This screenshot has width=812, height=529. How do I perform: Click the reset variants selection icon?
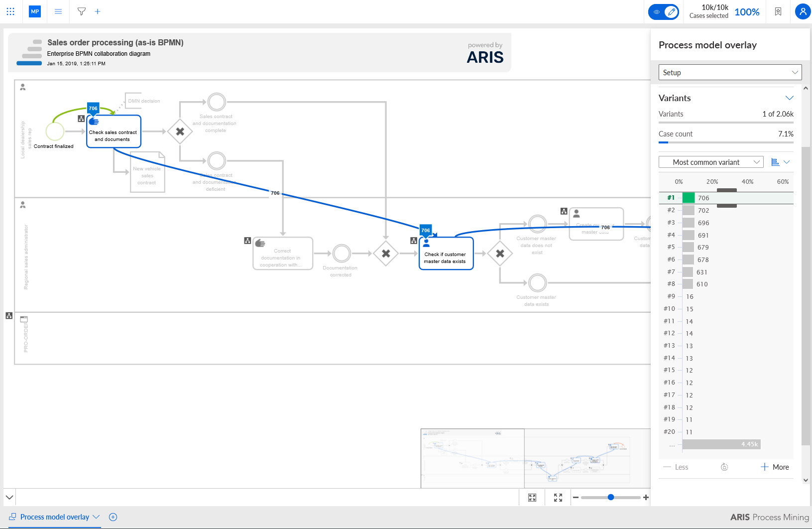point(724,467)
